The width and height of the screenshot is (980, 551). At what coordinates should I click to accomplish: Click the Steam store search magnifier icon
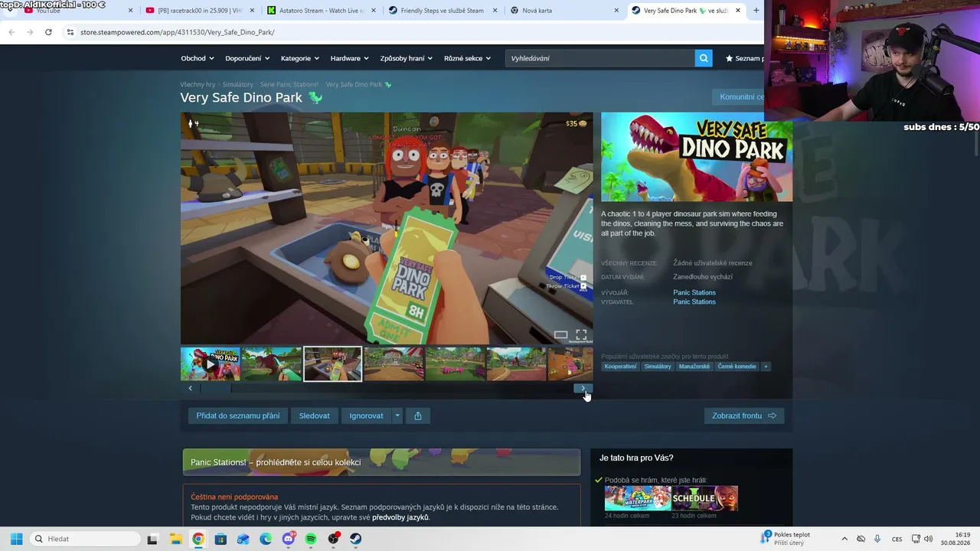click(704, 58)
